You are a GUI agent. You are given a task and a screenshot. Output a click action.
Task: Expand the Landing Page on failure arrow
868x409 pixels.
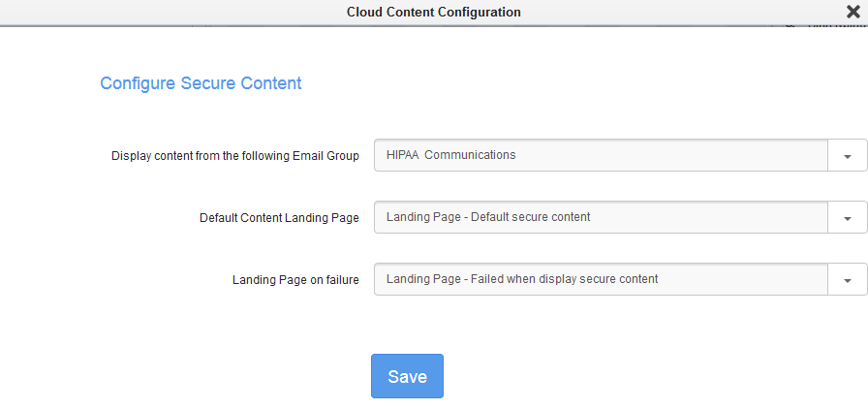click(x=848, y=280)
